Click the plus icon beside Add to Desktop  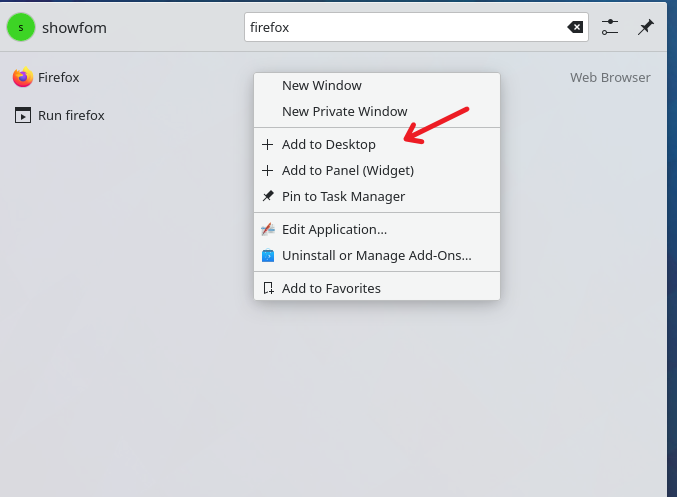point(268,144)
